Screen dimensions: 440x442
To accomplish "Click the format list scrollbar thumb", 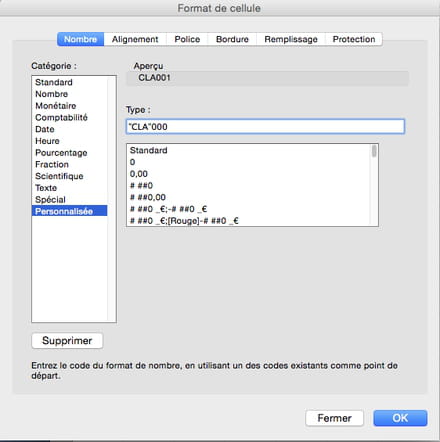I will [374, 151].
